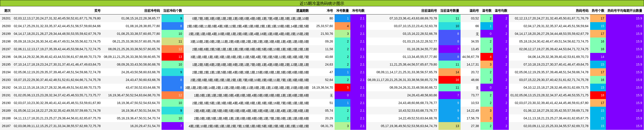Click 冷号数量 cell 4 in row 26200

(x=343, y=26)
